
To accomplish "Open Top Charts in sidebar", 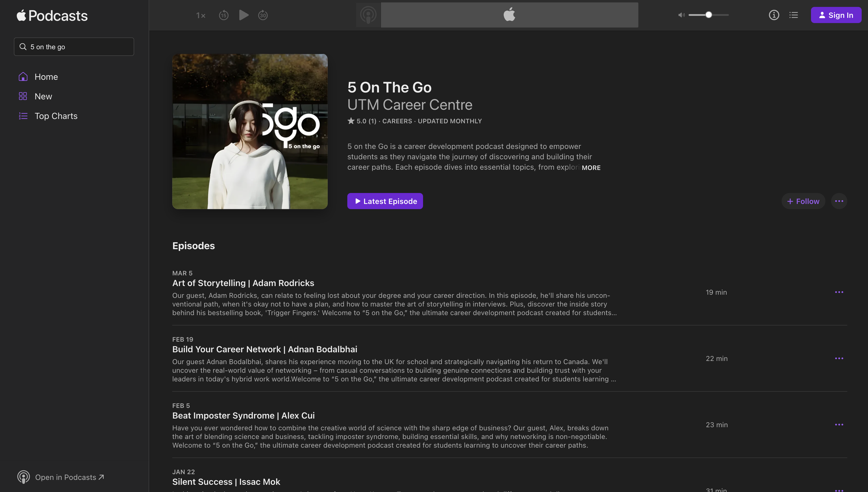I will click(x=56, y=116).
